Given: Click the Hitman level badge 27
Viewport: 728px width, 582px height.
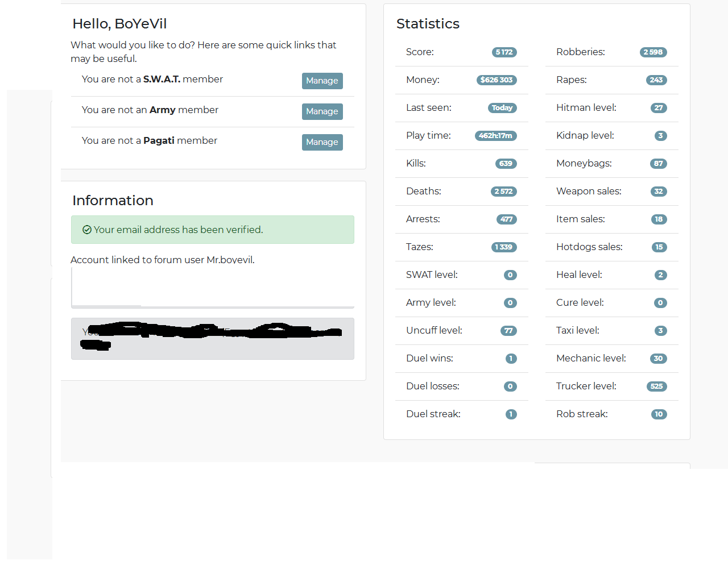Looking at the screenshot, I should [659, 108].
